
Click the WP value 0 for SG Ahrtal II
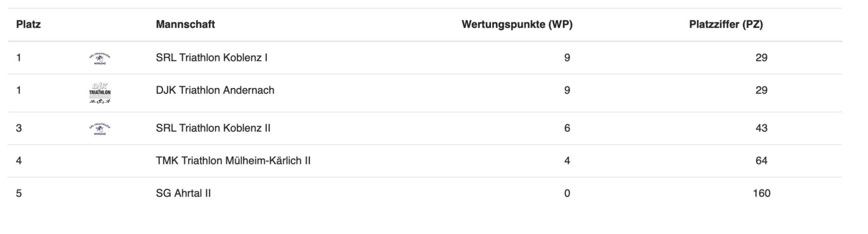pos(567,193)
